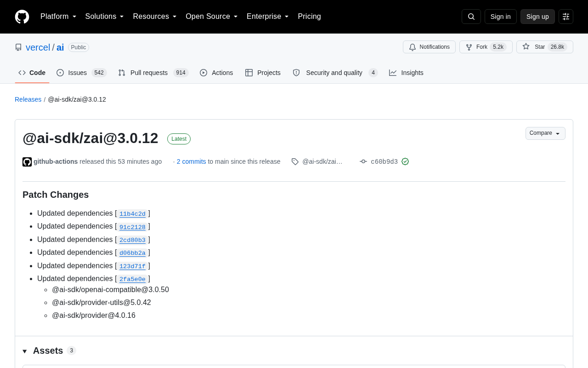Click @ai-sdk/provider@4.0.16 text
The height and width of the screenshot is (368, 588).
[94, 316]
